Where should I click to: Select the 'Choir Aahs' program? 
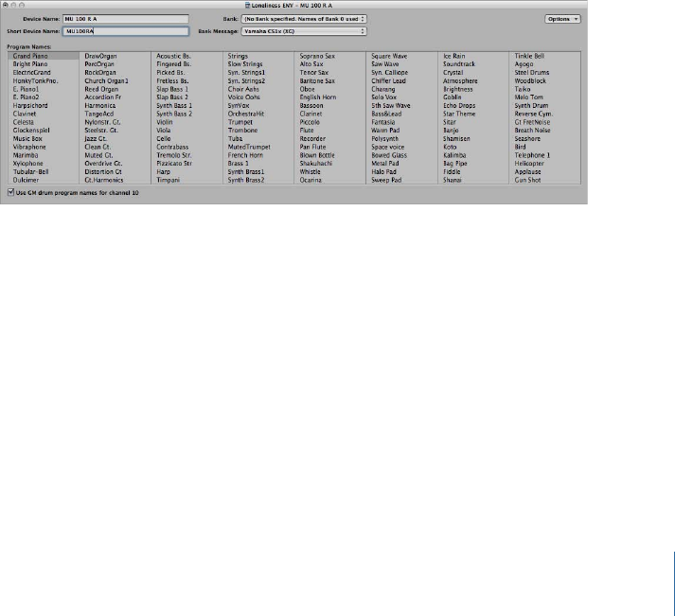click(243, 89)
